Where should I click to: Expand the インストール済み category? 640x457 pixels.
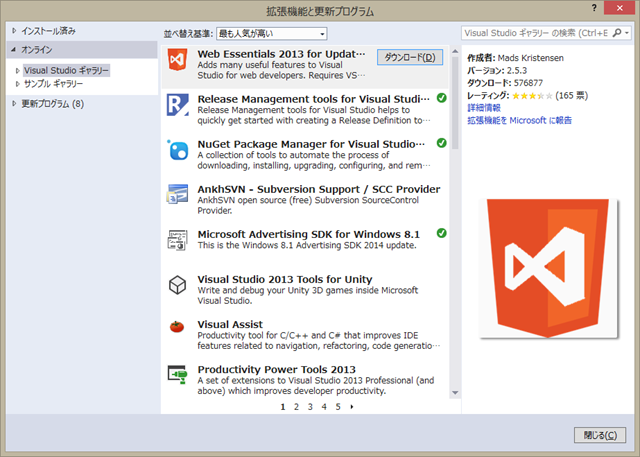pos(14,31)
